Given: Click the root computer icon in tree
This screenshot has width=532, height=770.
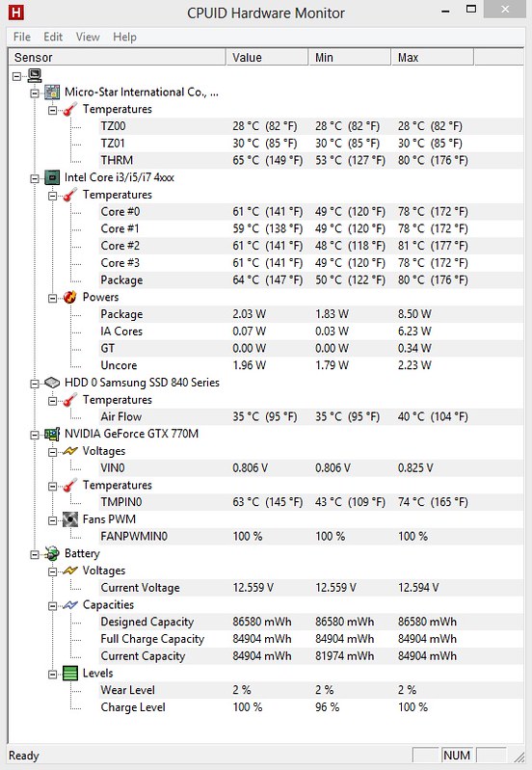Looking at the screenshot, I should (x=35, y=75).
